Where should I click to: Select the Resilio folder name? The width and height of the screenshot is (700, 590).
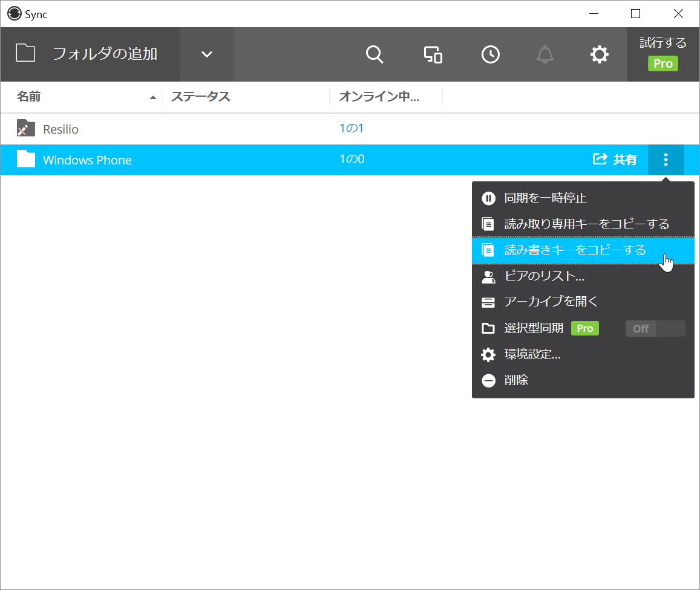pos(61,129)
